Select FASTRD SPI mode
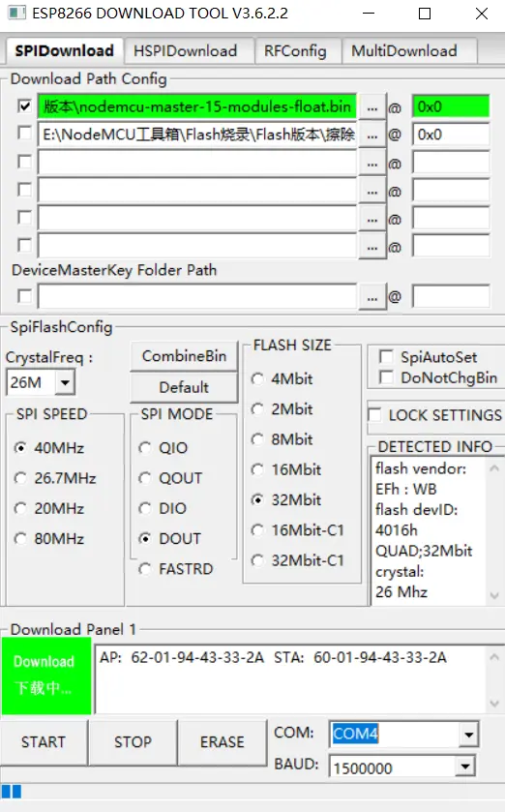The width and height of the screenshot is (505, 812). [x=145, y=569]
